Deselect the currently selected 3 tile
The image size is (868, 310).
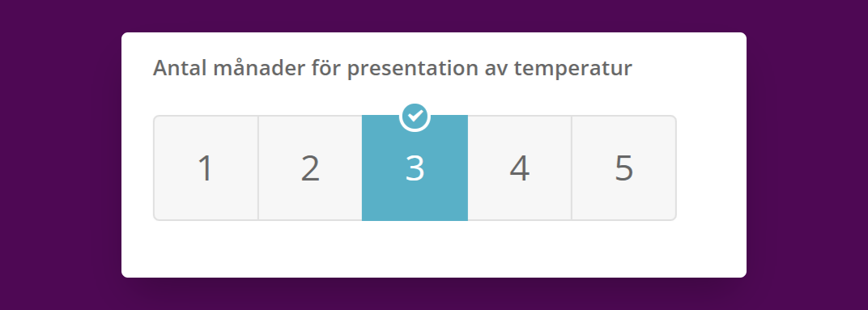point(415,168)
